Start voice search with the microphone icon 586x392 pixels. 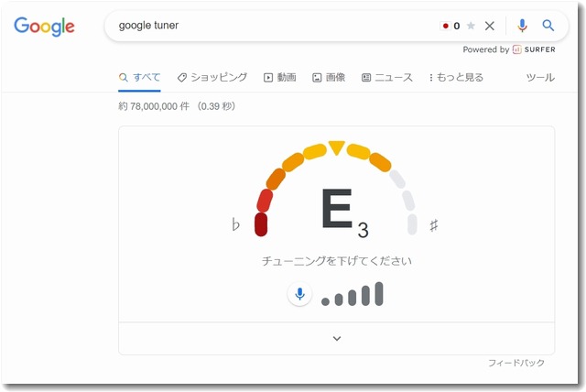pos(522,26)
